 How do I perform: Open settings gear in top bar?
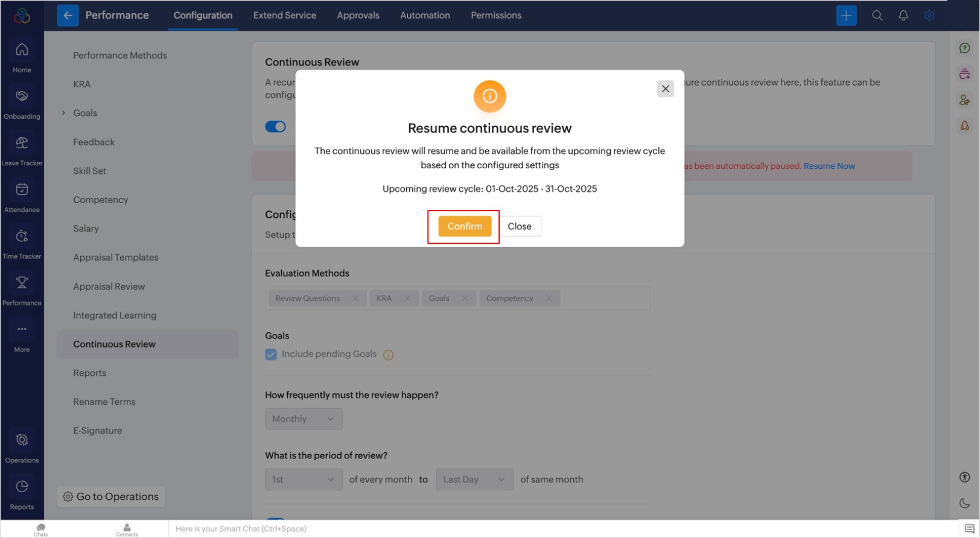[x=929, y=16]
